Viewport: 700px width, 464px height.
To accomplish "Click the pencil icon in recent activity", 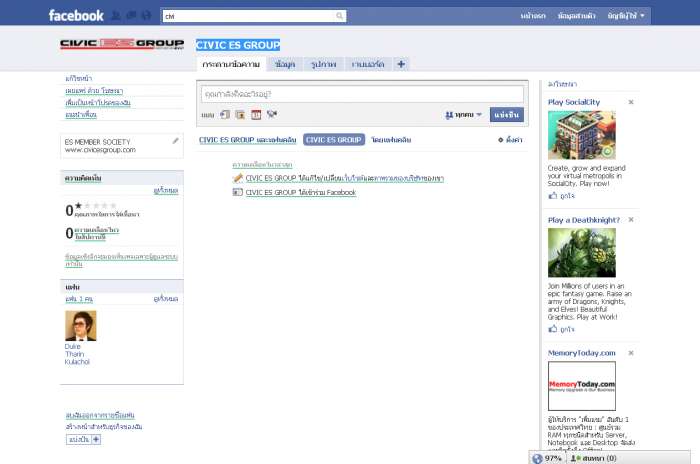I will 238,178.
